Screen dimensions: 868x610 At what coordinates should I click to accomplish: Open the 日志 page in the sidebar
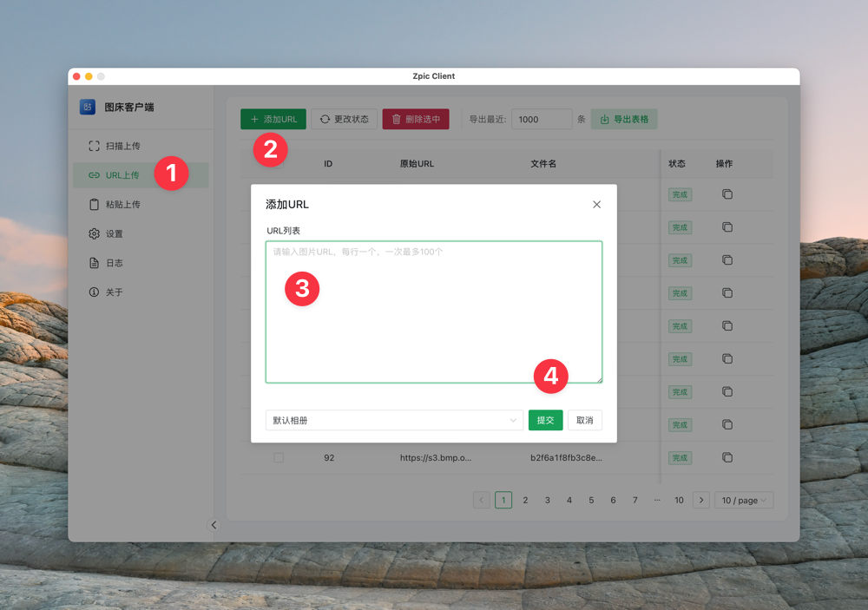[x=114, y=263]
